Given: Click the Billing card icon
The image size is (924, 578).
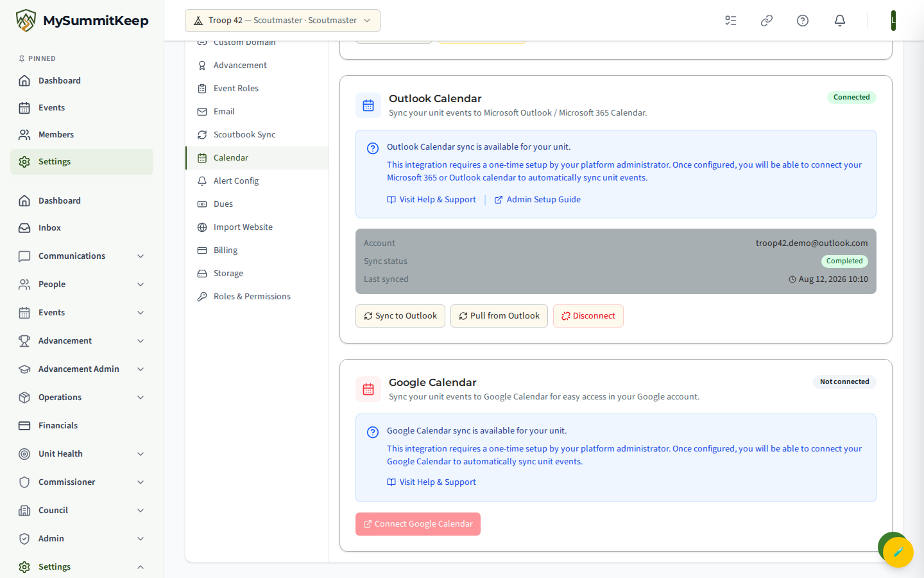Looking at the screenshot, I should pyautogui.click(x=202, y=250).
